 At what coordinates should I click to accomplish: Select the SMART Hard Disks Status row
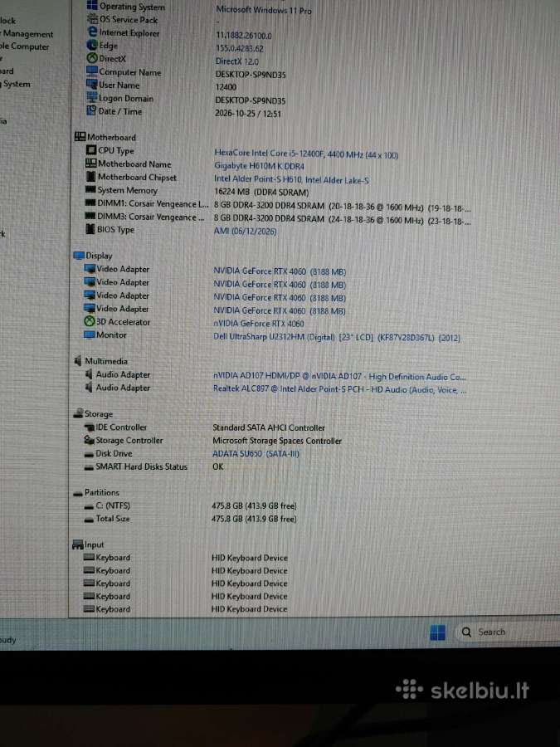153,466
